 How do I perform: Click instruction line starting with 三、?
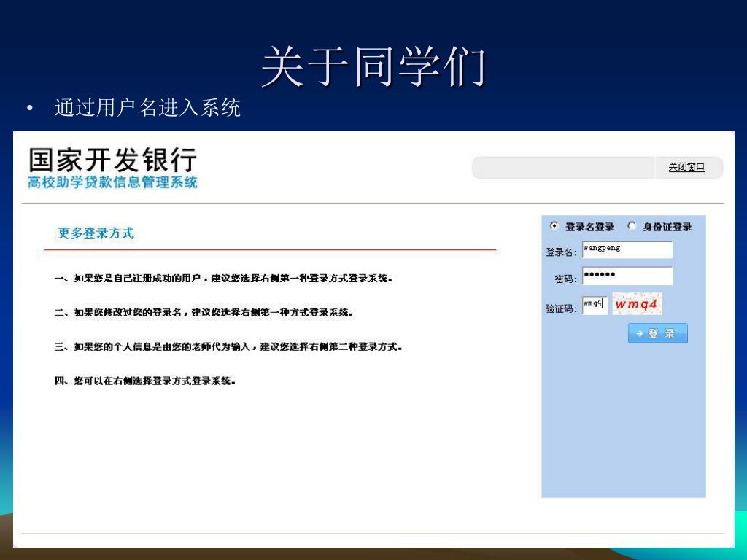click(228, 347)
